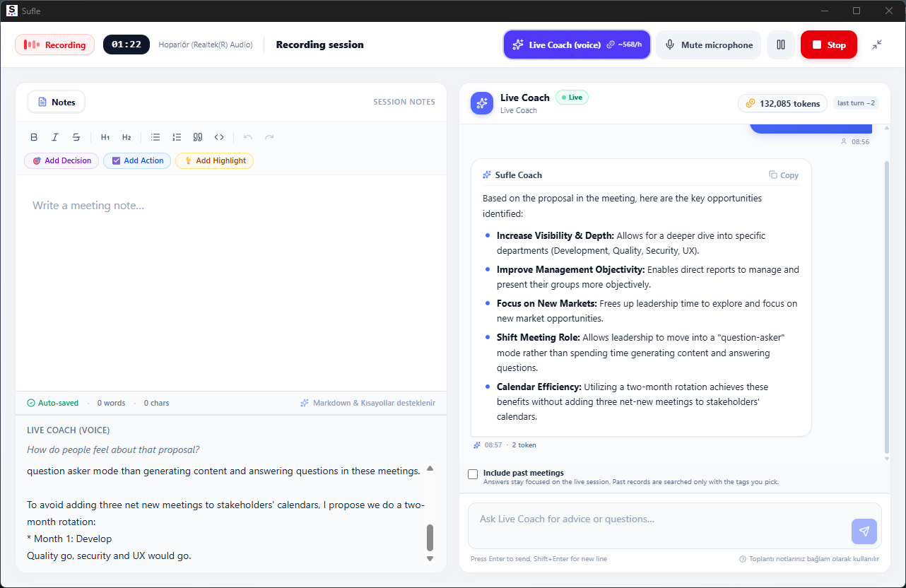This screenshot has width=906, height=588.
Task: Click the Live Coach sparkle avatar icon
Action: tap(482, 103)
